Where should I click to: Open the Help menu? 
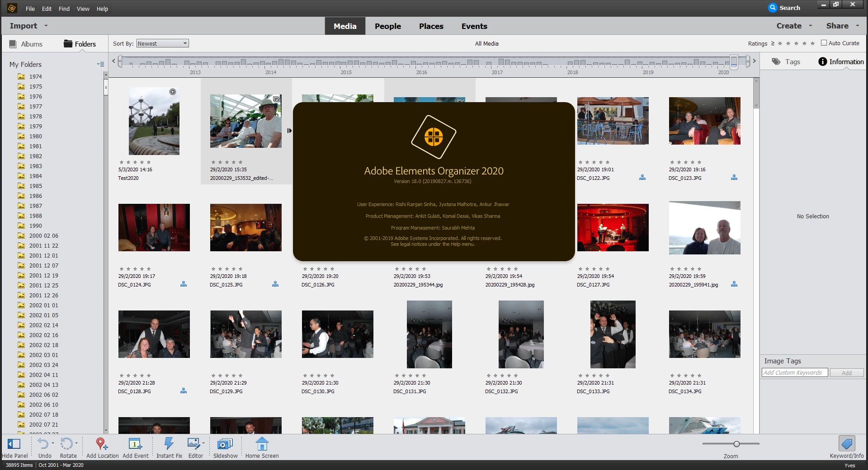(x=102, y=9)
